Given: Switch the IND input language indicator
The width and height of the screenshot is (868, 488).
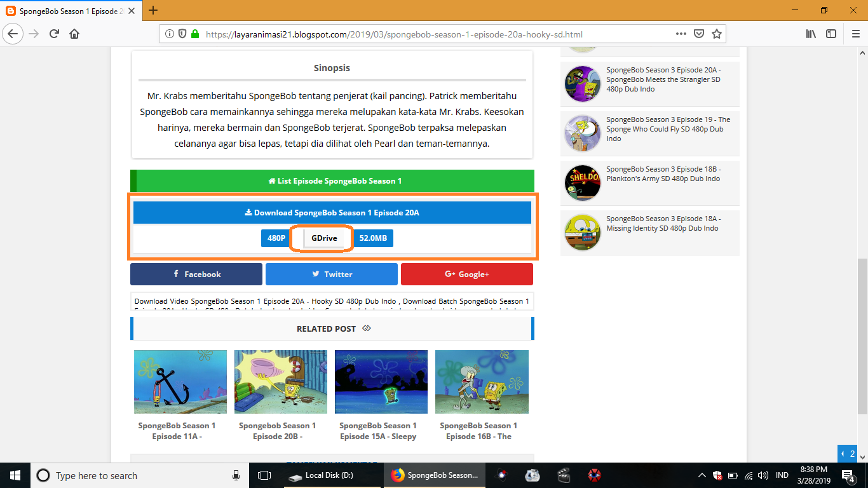Looking at the screenshot, I should [782, 475].
